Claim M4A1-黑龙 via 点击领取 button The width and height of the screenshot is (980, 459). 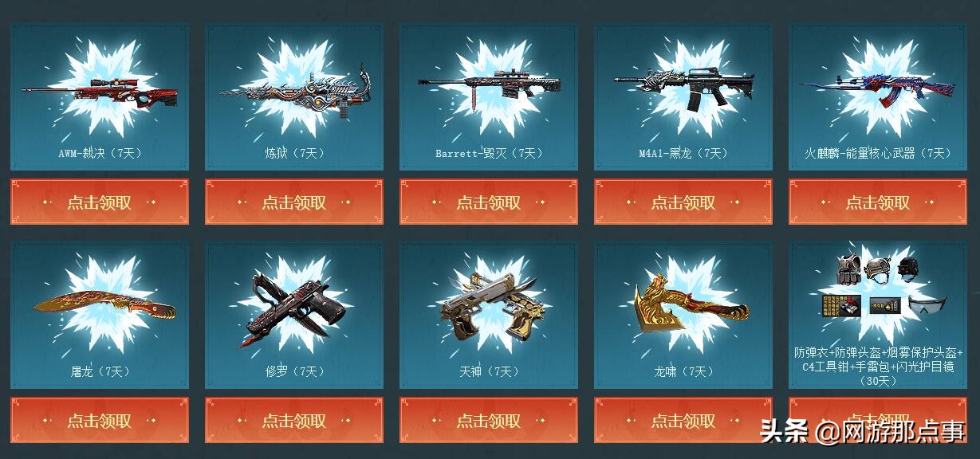pyautogui.click(x=683, y=202)
